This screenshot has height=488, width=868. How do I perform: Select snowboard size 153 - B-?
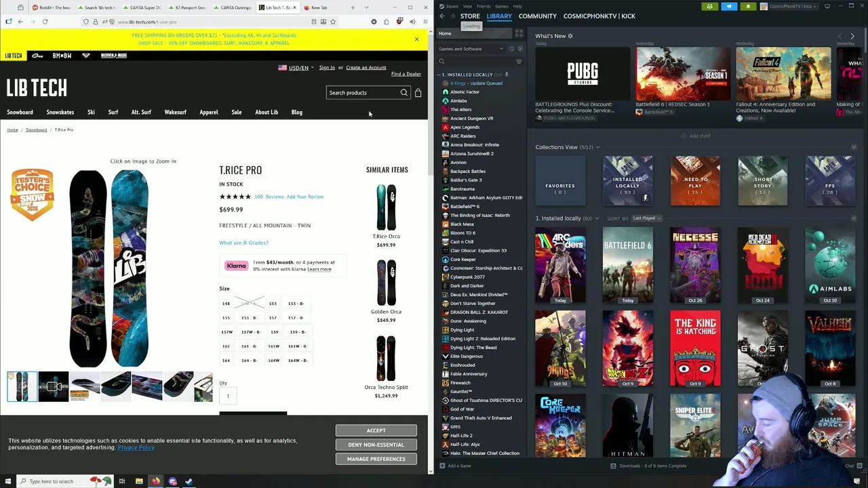296,304
